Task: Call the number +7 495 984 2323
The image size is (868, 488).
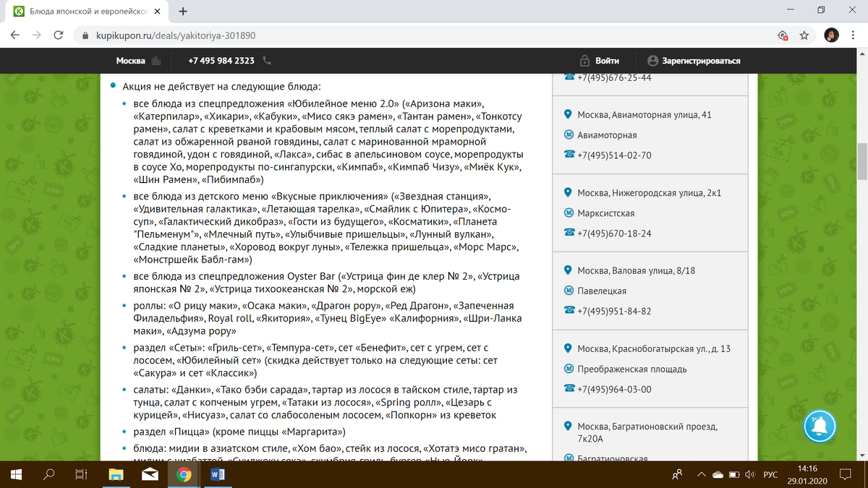Action: pos(221,61)
